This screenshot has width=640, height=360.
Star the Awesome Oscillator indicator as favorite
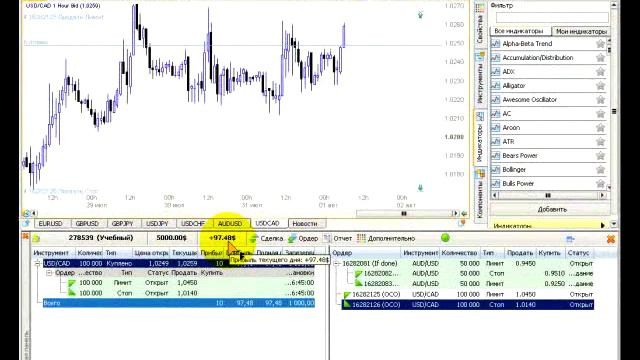tap(600, 100)
